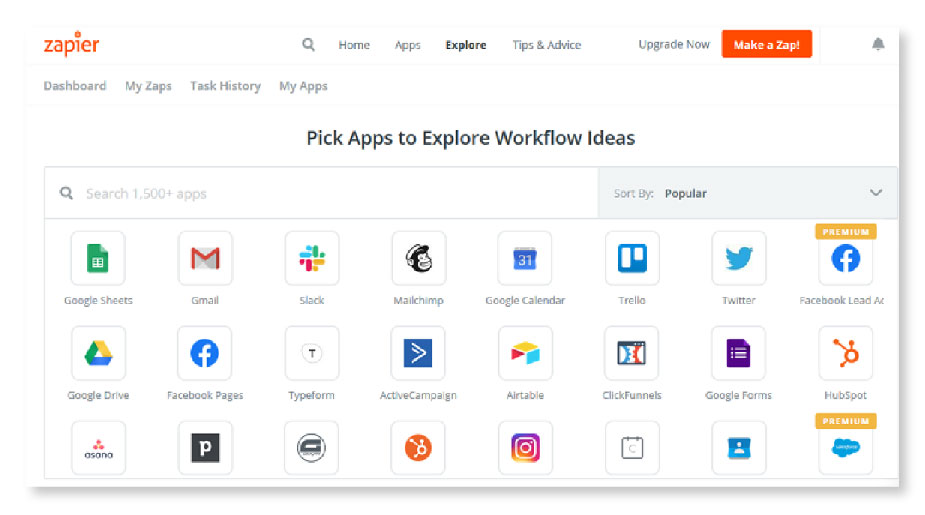The width and height of the screenshot is (925, 515).
Task: Go to Home in top navigation
Action: (354, 45)
